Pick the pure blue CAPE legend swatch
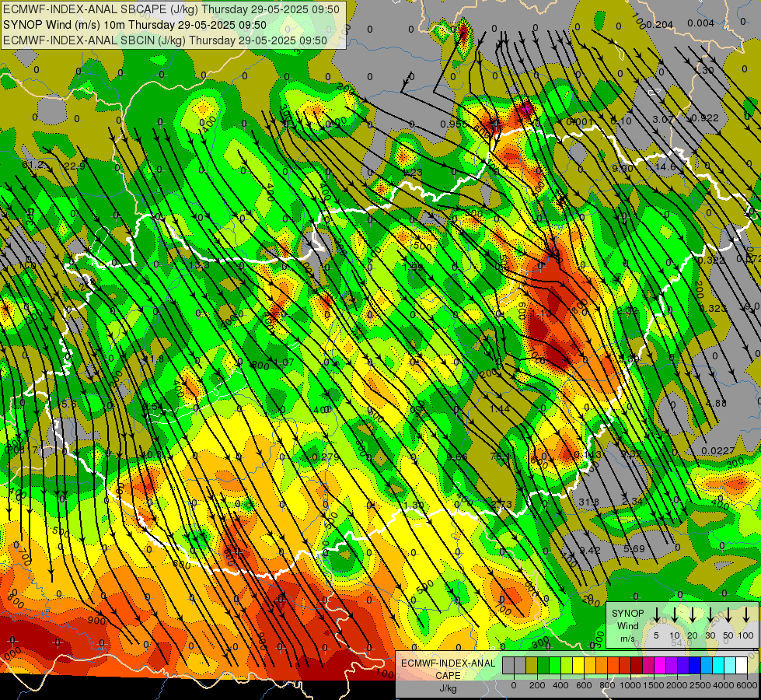Image resolution: width=761 pixels, height=700 pixels. (694, 665)
